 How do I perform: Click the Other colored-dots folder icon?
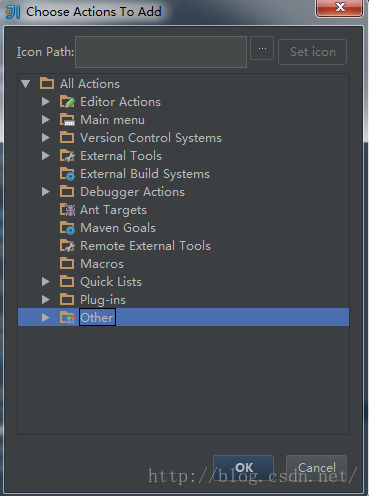(x=67, y=317)
